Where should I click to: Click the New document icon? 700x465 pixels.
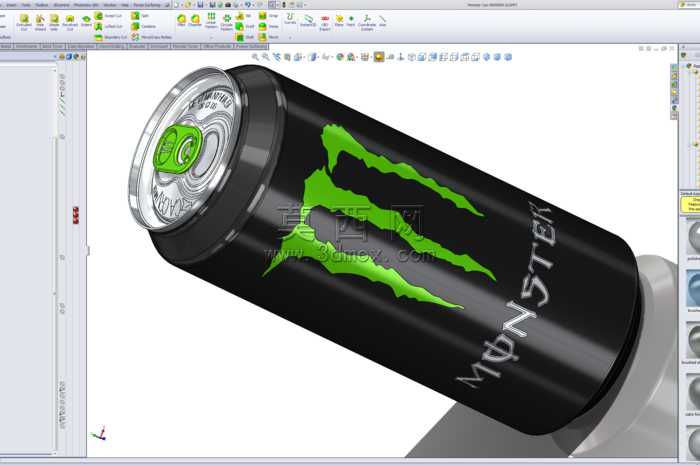click(x=177, y=4)
